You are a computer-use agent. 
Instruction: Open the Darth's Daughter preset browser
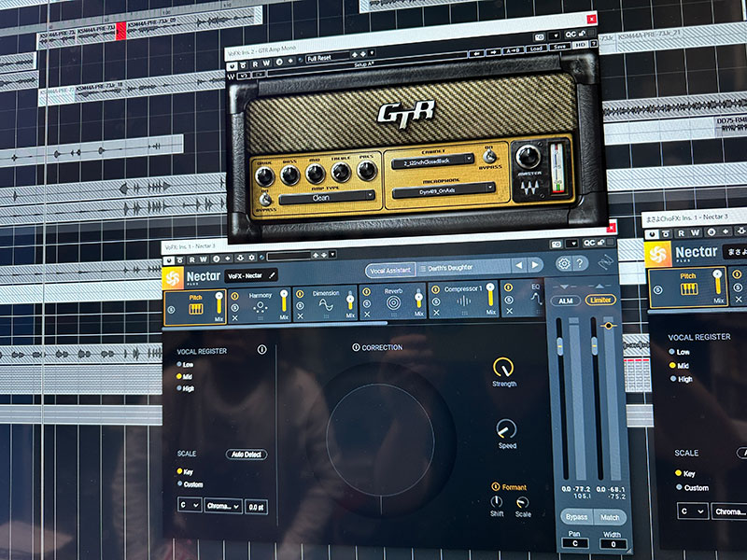point(462,267)
